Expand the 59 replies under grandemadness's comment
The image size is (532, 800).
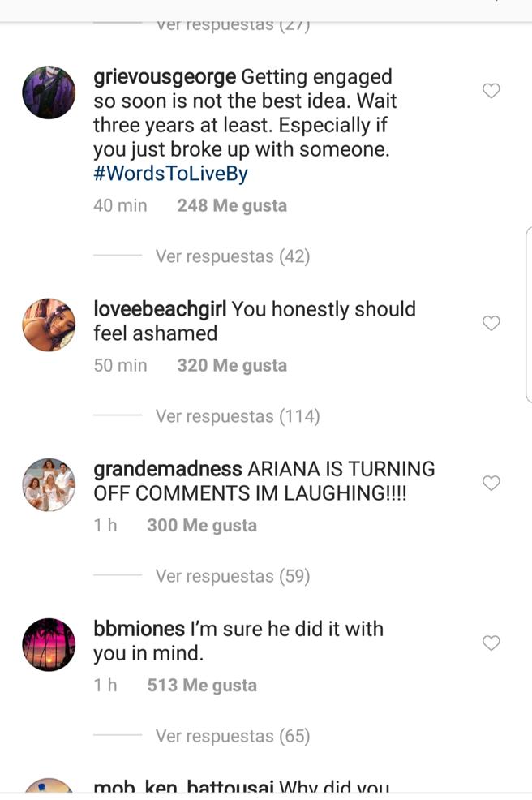pos(231,575)
